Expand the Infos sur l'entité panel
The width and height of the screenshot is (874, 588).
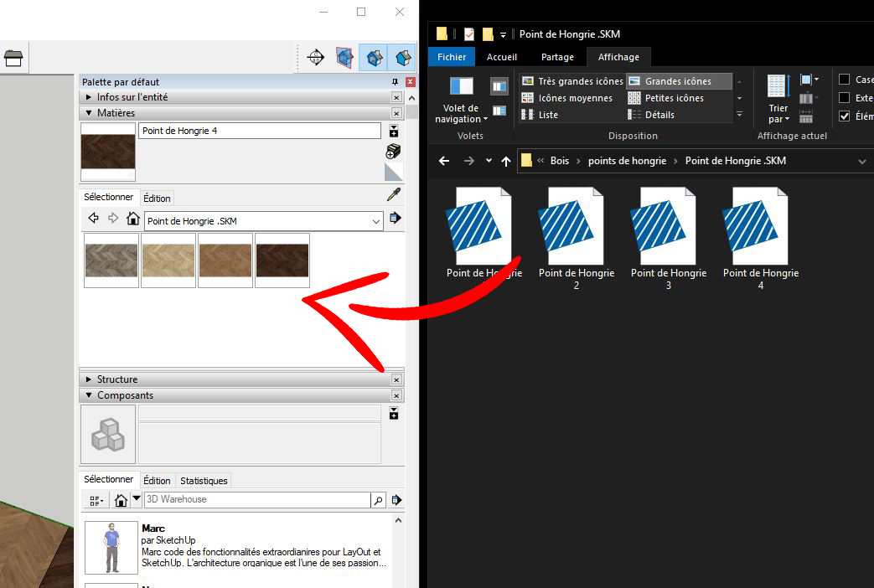click(89, 97)
